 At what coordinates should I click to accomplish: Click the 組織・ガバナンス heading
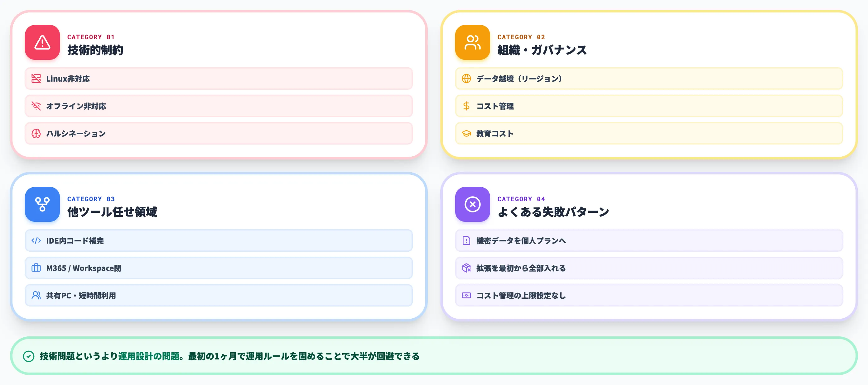click(542, 50)
